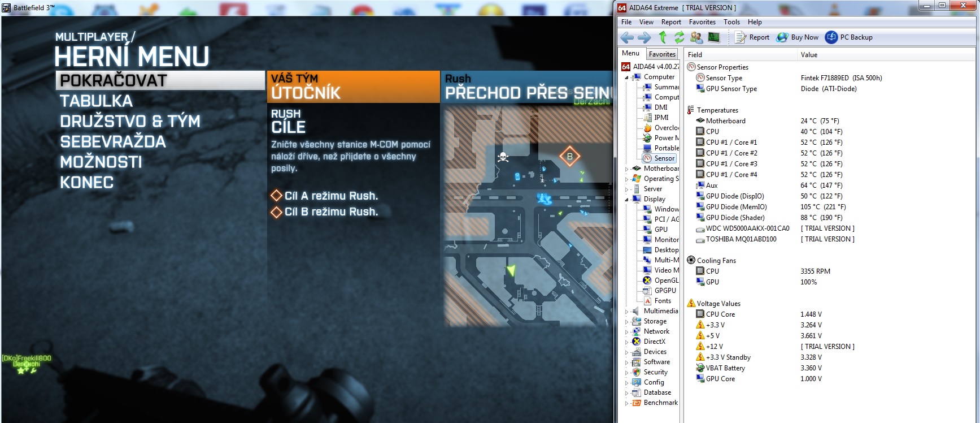Click the green monitor toolbar icon in AIDA64
Image resolution: width=980 pixels, height=423 pixels.
point(714,37)
